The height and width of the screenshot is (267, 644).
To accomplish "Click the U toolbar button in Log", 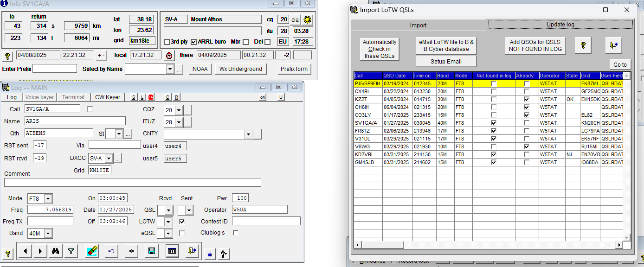I will click(281, 97).
